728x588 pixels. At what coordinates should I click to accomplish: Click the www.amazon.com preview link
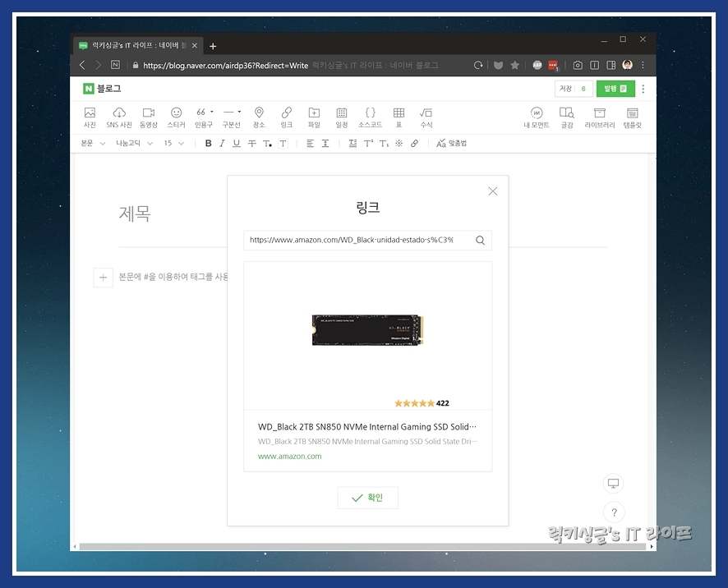point(290,457)
